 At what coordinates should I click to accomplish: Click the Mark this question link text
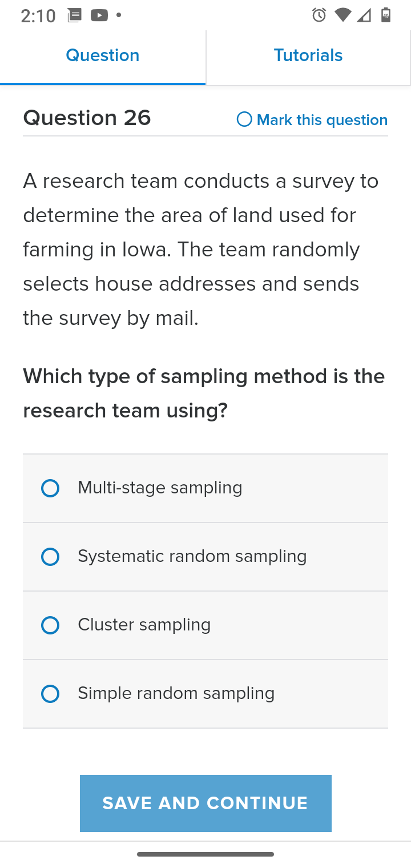322,120
